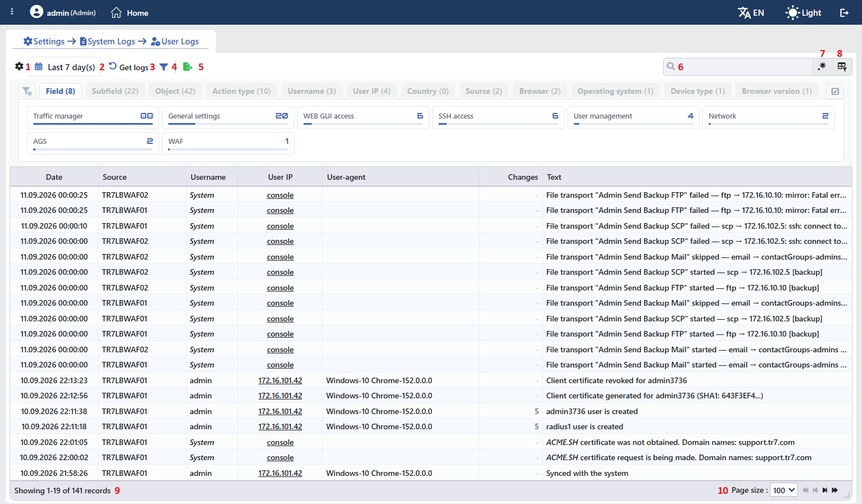Go to first page icon
Screen dimensions: 862x504
tap(805, 490)
